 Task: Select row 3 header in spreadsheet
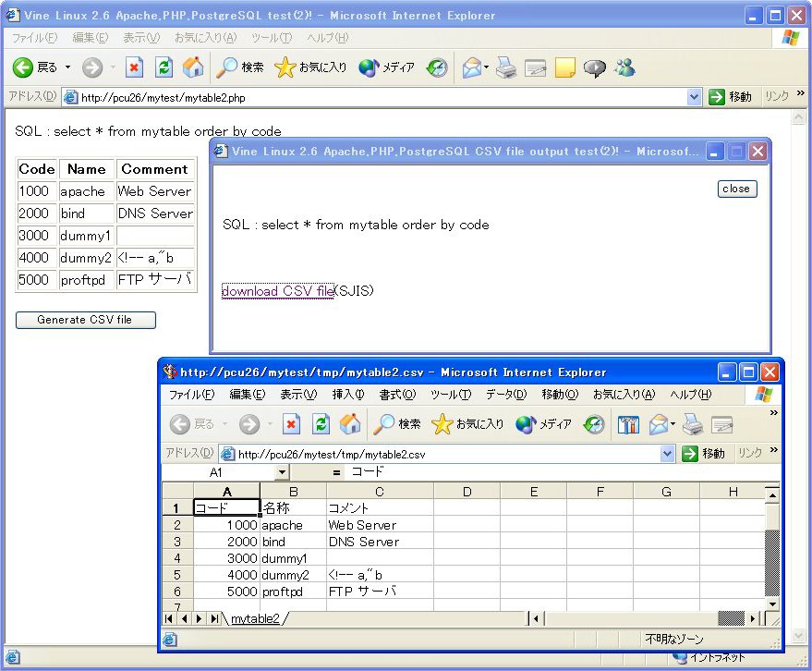click(177, 542)
